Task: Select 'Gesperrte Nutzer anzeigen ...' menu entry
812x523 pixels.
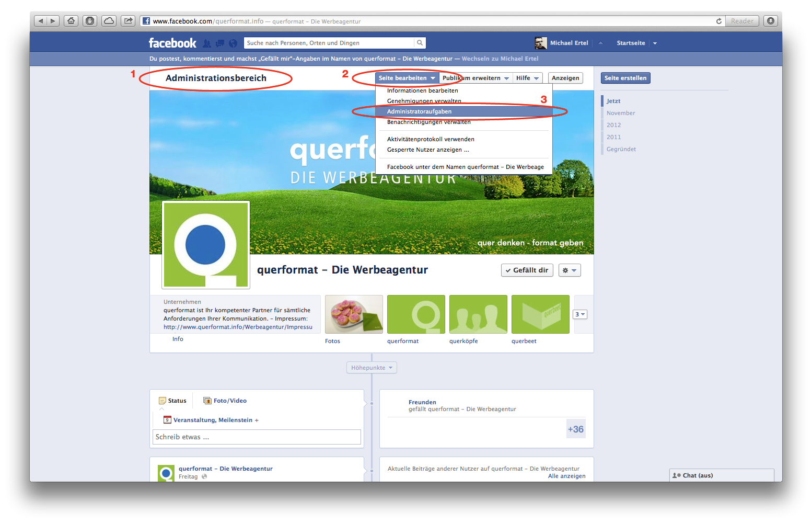Action: pos(464,150)
